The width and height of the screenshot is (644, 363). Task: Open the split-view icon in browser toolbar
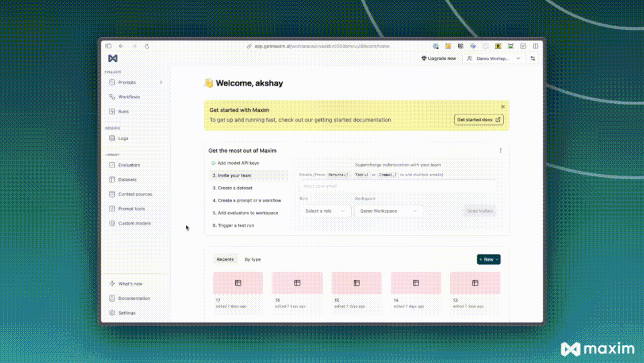pos(535,47)
